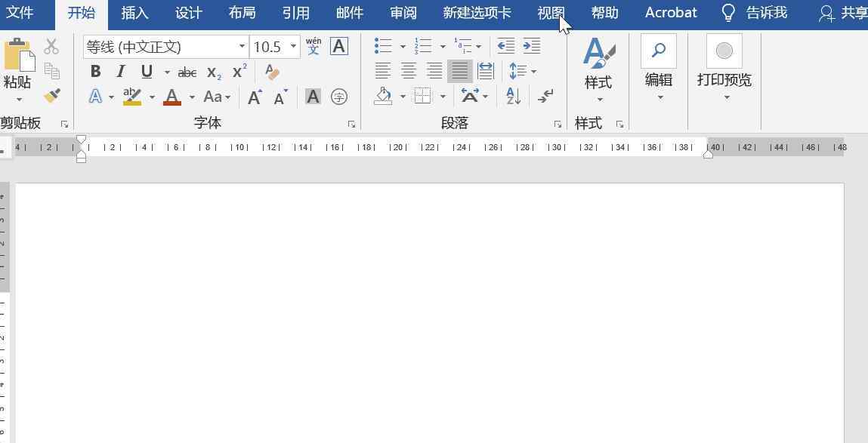
Task: Toggle show paragraph marks
Action: point(545,97)
